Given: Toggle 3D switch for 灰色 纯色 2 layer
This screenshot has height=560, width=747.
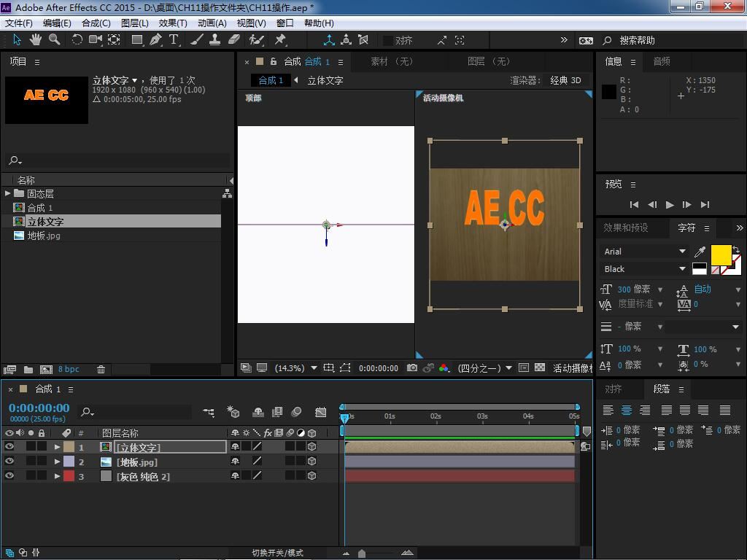Looking at the screenshot, I should [x=312, y=475].
